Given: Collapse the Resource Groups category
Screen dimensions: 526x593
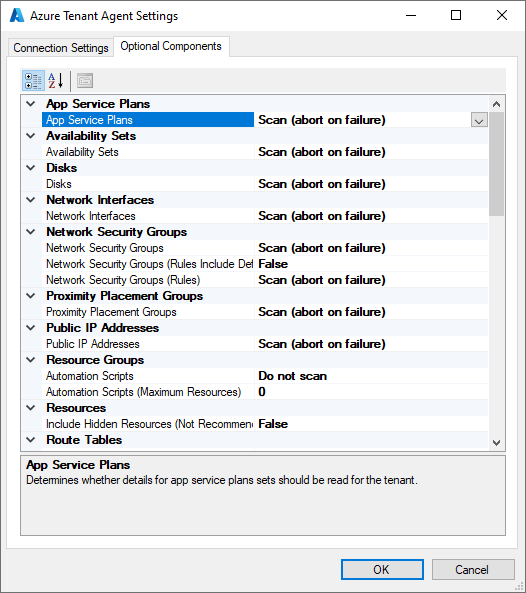Looking at the screenshot, I should pos(31,360).
